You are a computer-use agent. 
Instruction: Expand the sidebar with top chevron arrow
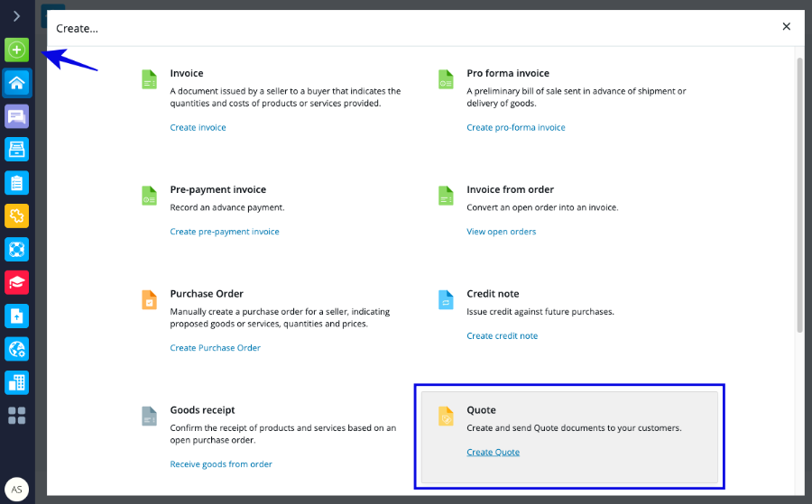(x=17, y=16)
